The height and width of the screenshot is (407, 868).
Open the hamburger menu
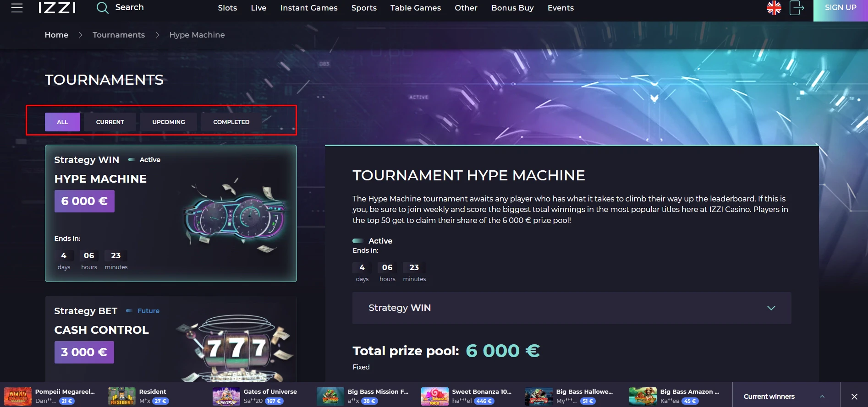[17, 8]
